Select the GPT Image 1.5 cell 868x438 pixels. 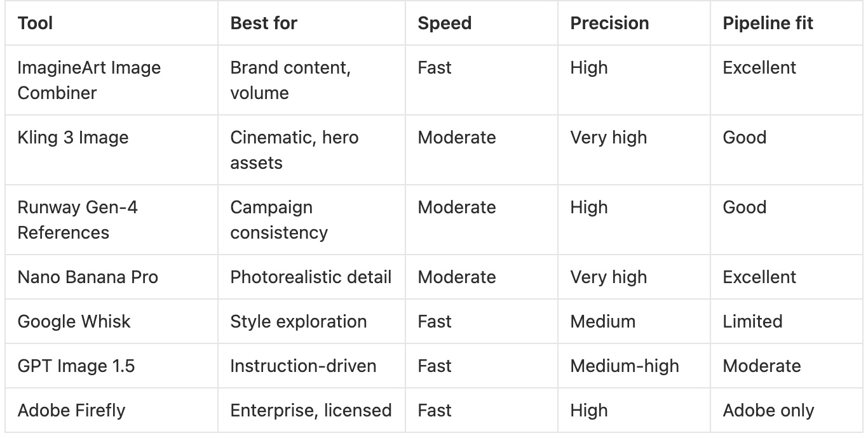point(76,366)
